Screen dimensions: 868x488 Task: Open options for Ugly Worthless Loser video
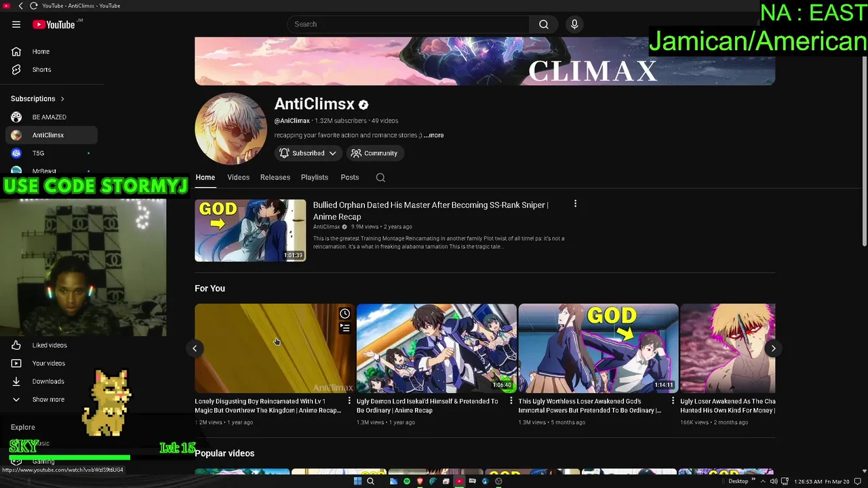click(x=673, y=401)
